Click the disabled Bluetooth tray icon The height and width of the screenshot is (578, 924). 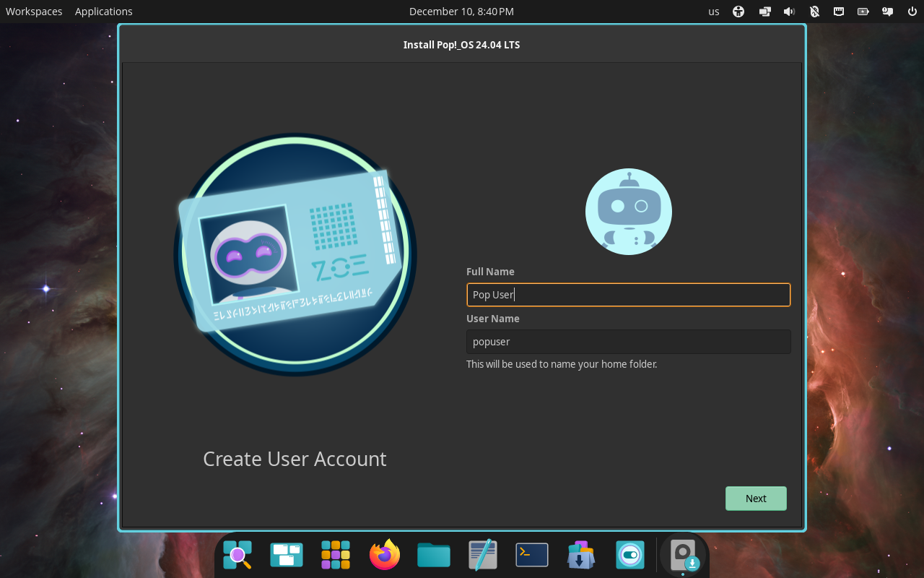814,11
